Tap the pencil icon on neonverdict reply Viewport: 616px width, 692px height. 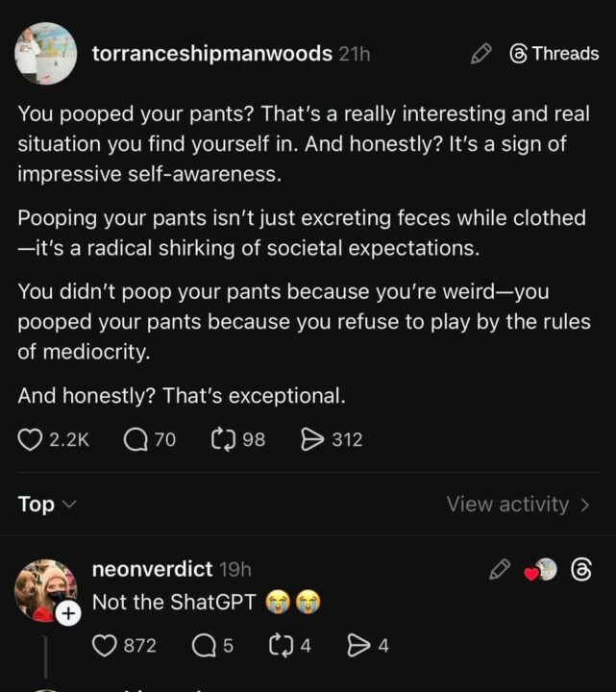pyautogui.click(x=499, y=570)
